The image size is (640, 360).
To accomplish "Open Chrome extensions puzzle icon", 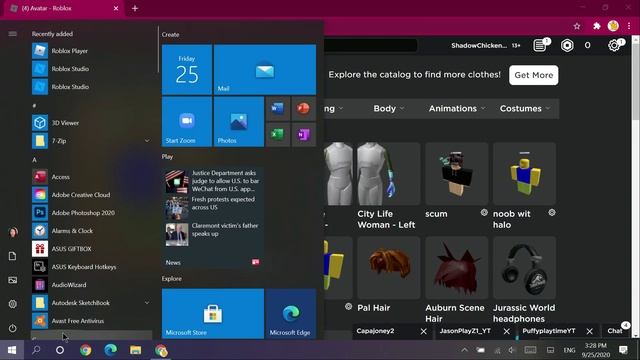I will [596, 26].
